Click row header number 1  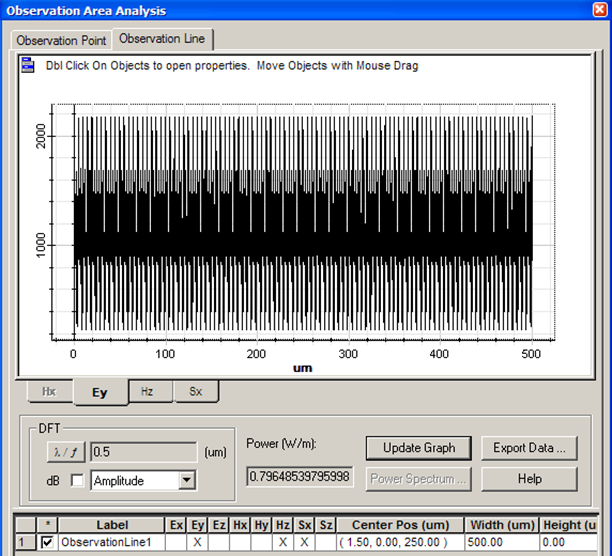[25, 542]
